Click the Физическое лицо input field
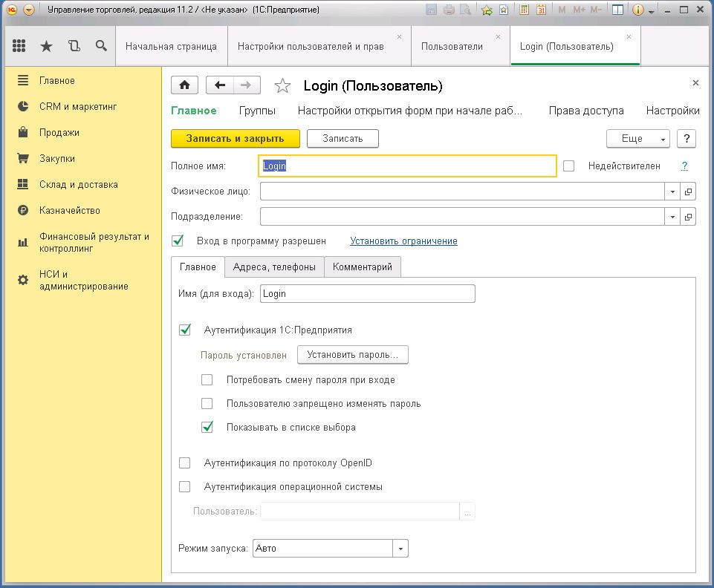The height and width of the screenshot is (588, 714). [462, 192]
